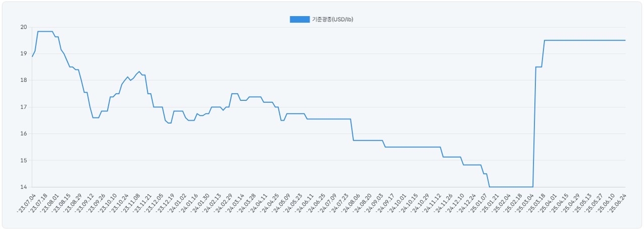This screenshot has width=644, height=230.
Task: Click the '24.02.29 x-axis label
Action: pyautogui.click(x=223, y=203)
